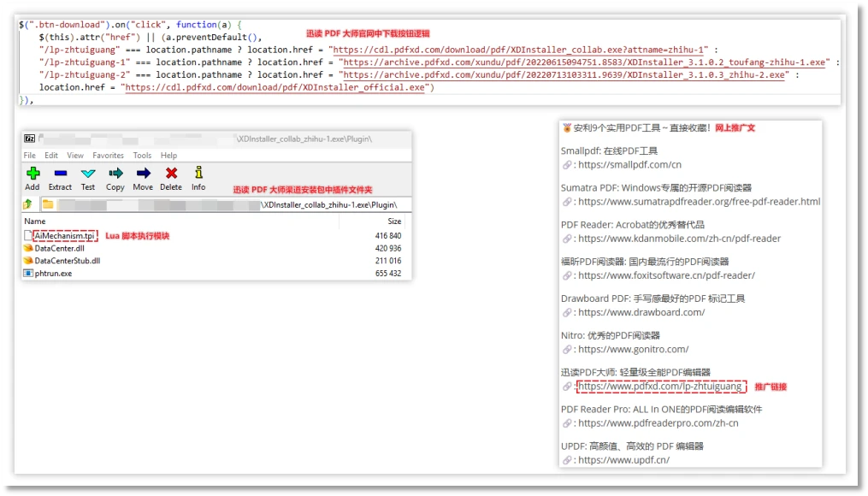868x496 pixels.
Task: Open the Help menu
Action: click(x=168, y=156)
